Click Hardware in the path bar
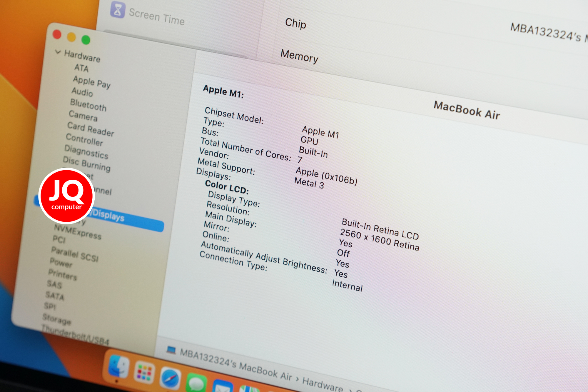This screenshot has width=588, height=392. 323,385
